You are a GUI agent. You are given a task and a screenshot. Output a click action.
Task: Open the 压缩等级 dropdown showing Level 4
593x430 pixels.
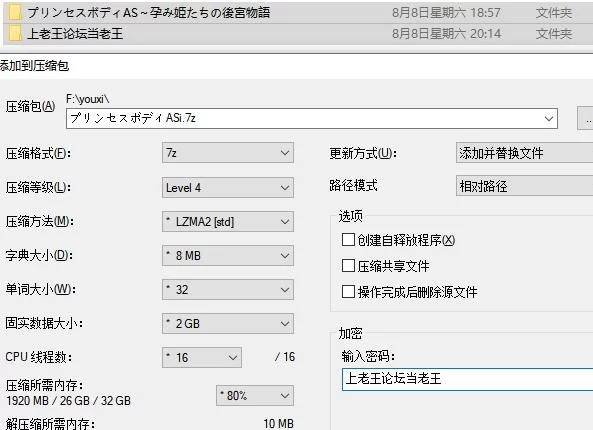(x=228, y=188)
